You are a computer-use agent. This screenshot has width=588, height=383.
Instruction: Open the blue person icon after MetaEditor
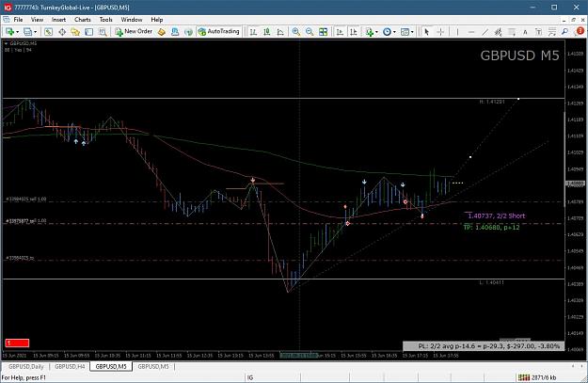coord(175,32)
